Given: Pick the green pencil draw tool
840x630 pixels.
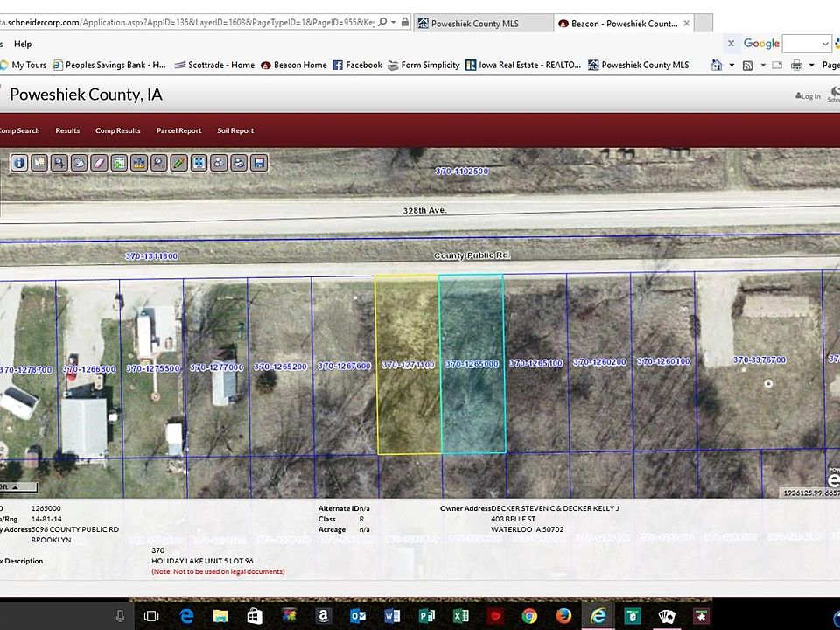Looking at the screenshot, I should (x=178, y=162).
